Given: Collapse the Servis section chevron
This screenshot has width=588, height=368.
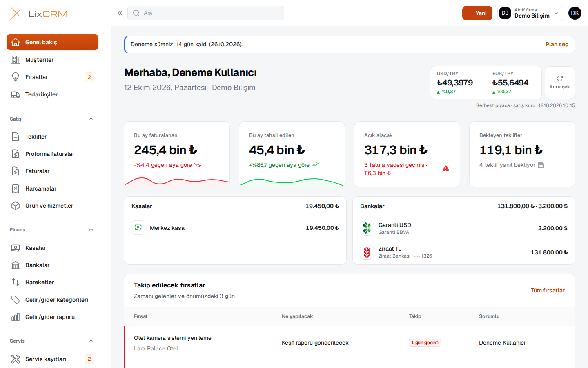Looking at the screenshot, I should 91,341.
